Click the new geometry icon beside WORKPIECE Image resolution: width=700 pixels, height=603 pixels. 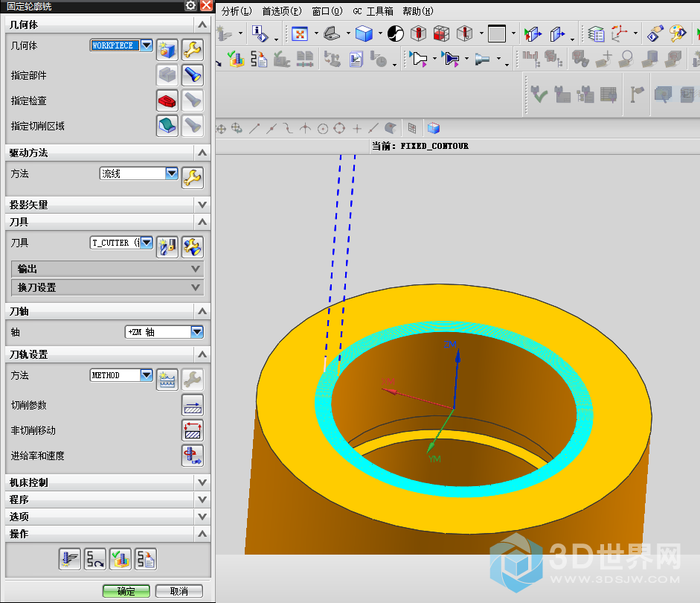(x=167, y=50)
